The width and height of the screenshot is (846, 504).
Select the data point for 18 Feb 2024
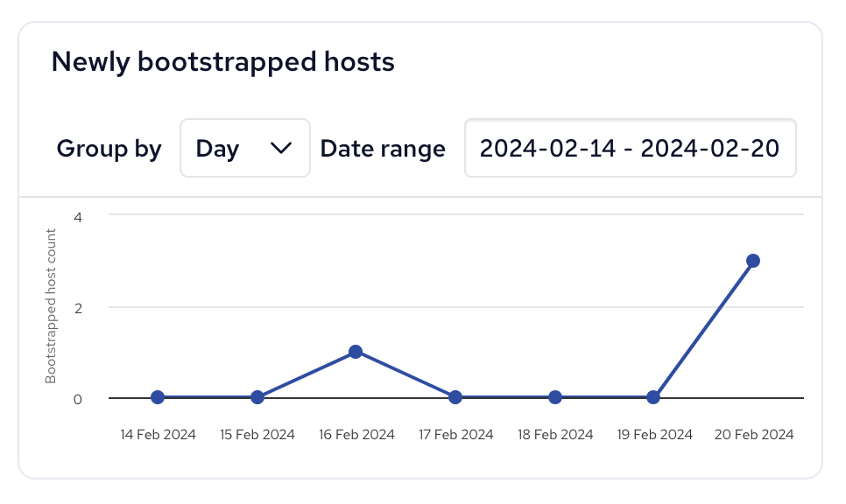[554, 396]
